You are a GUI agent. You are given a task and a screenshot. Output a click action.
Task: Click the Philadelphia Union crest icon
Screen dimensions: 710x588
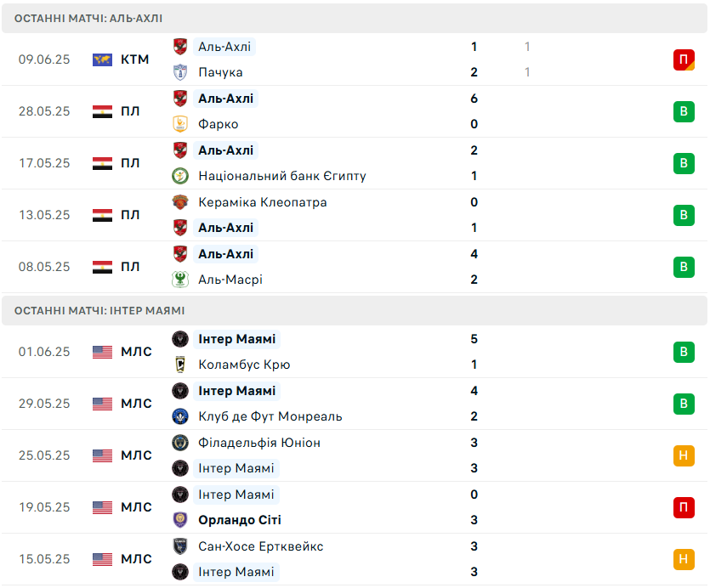(x=180, y=442)
